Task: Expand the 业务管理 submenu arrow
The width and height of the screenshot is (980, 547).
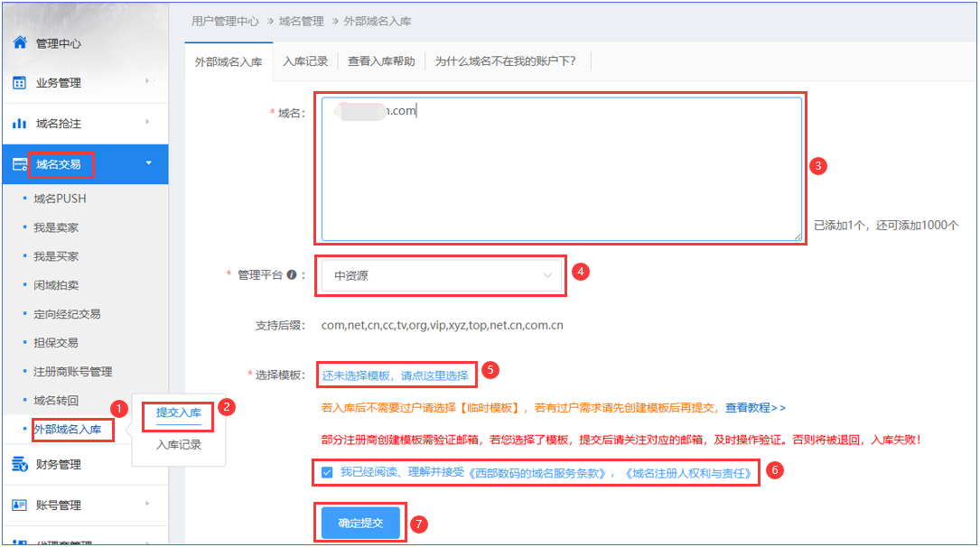Action: pyautogui.click(x=147, y=82)
